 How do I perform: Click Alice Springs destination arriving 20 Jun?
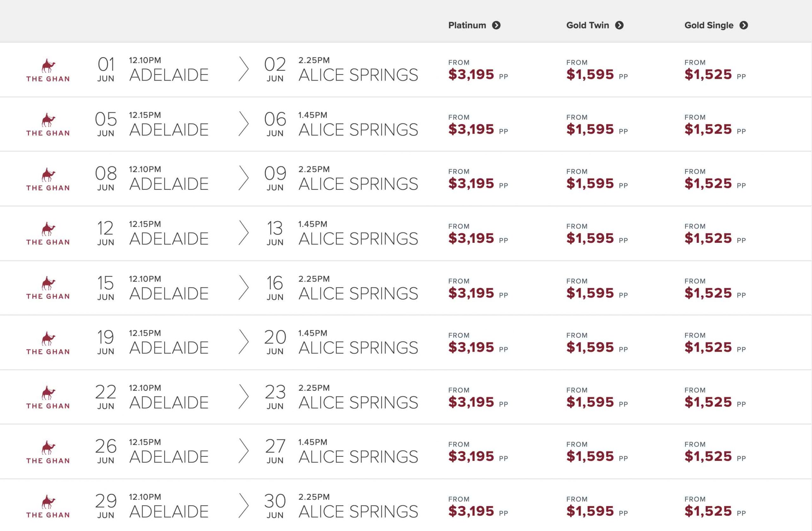click(358, 348)
